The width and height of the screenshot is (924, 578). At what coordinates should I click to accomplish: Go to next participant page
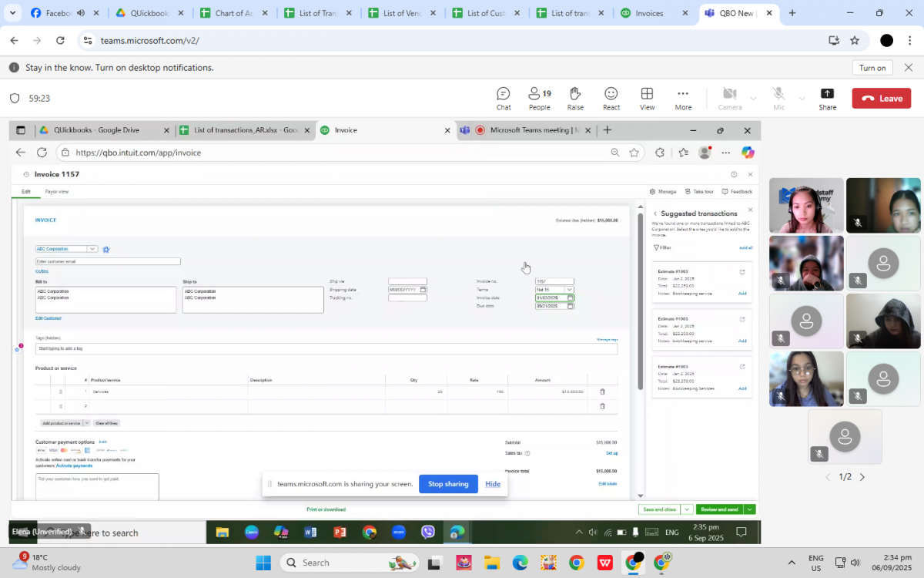click(x=862, y=477)
